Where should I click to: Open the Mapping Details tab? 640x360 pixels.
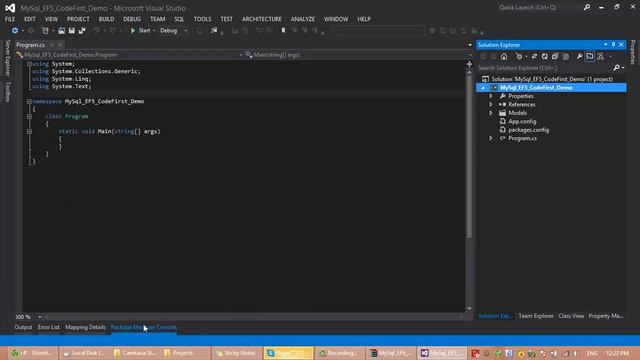pyautogui.click(x=85, y=327)
